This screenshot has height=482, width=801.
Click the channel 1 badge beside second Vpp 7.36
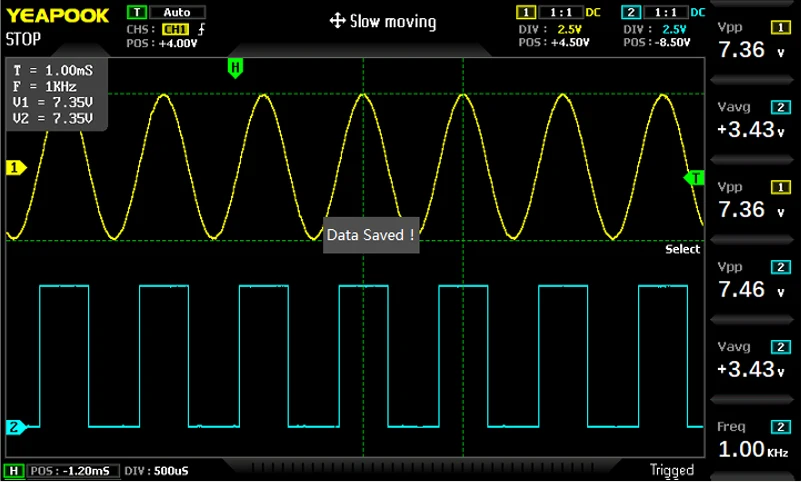tap(781, 187)
